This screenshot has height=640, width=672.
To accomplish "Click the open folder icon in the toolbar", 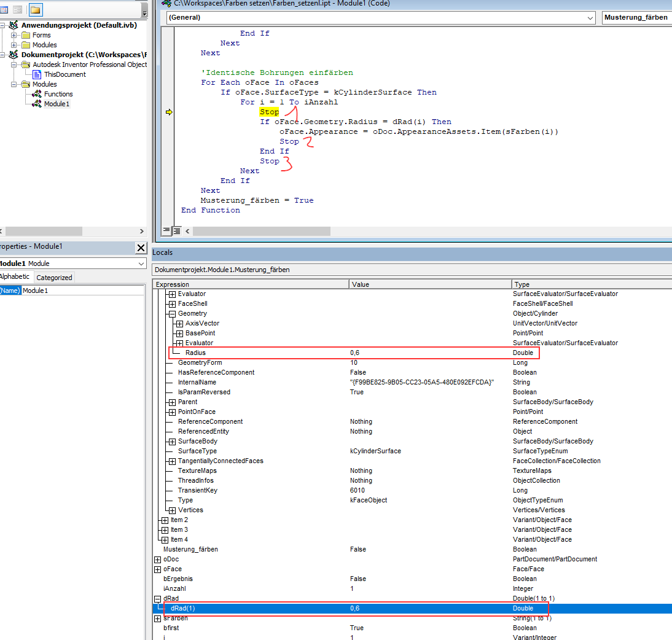I will (36, 10).
